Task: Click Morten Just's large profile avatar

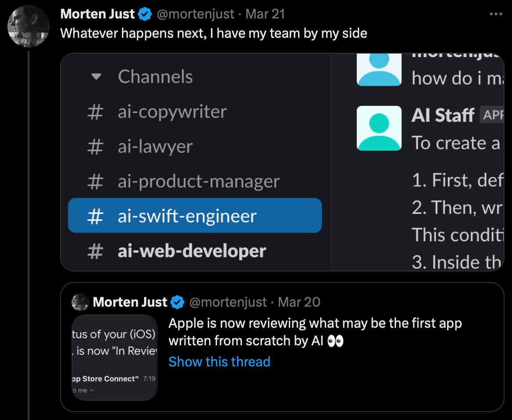Action: (x=29, y=26)
